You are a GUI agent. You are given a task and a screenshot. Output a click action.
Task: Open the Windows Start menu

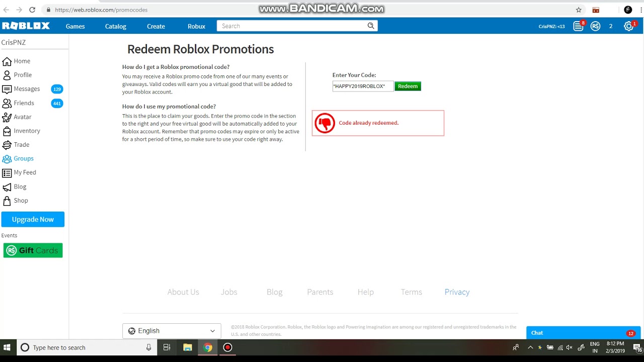click(x=7, y=347)
